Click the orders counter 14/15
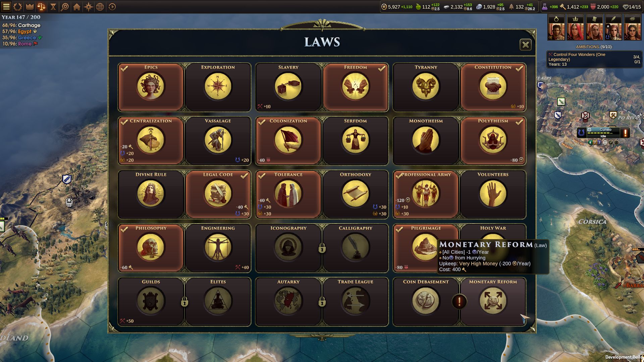 tap(632, 7)
